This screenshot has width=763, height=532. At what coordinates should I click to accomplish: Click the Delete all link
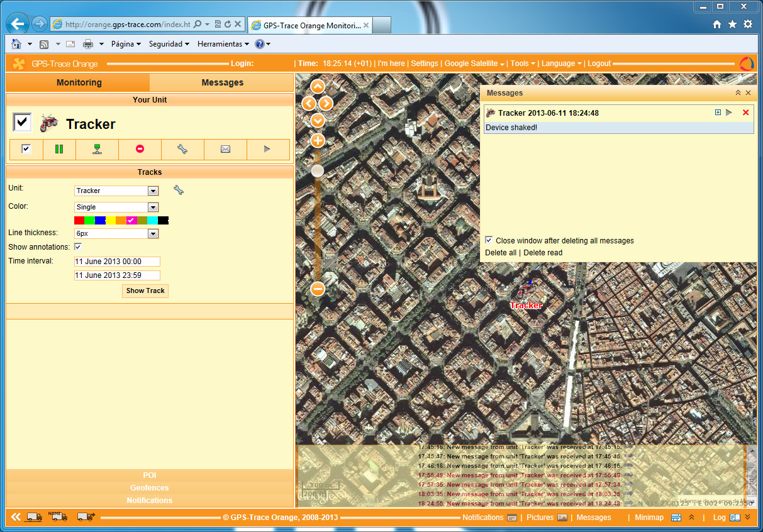(x=501, y=253)
